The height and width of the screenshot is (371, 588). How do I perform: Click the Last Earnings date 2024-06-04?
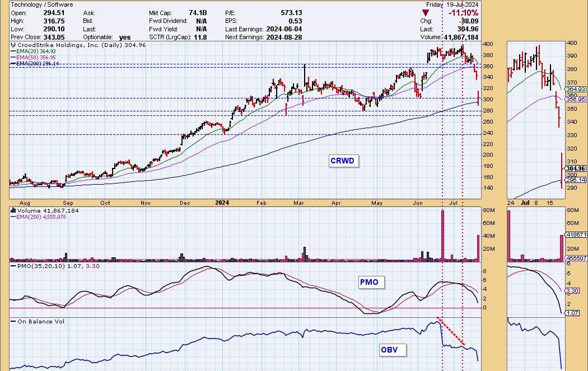click(x=284, y=29)
